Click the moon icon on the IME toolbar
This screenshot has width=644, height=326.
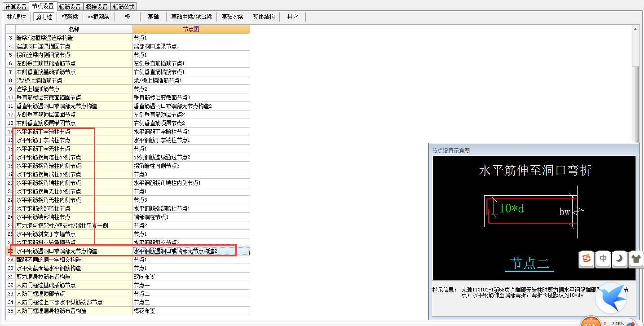coord(619,259)
